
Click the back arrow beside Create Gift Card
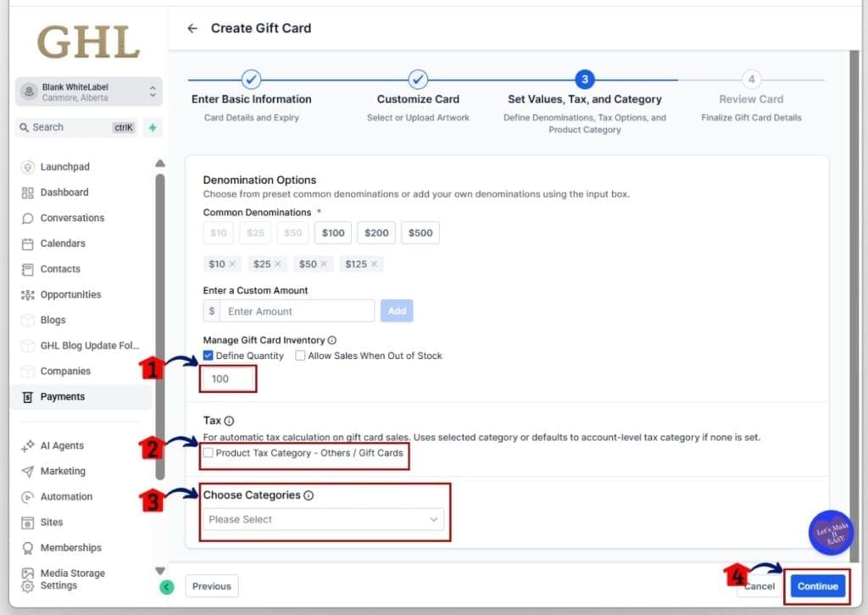pos(192,29)
